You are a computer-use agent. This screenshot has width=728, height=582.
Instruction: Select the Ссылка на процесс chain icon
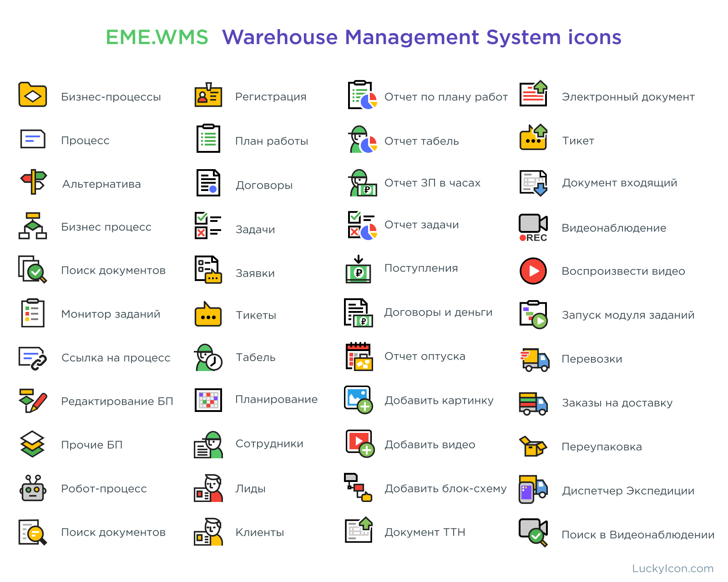point(33,358)
